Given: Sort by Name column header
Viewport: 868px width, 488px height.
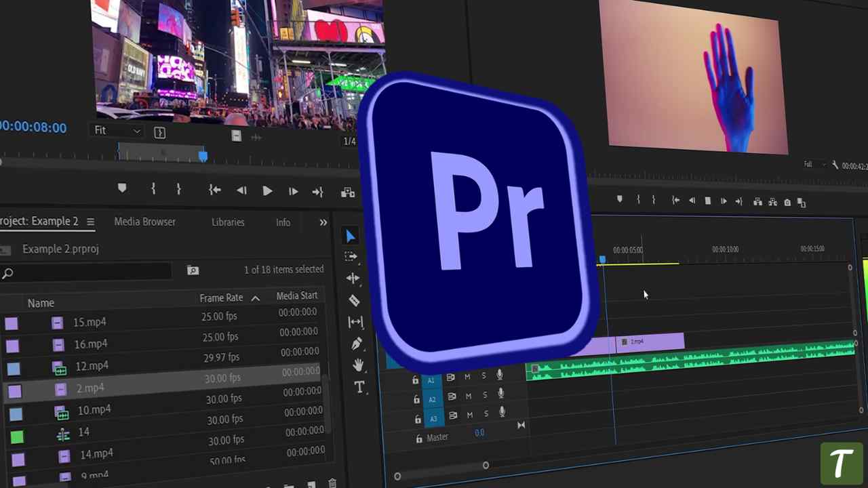Looking at the screenshot, I should click(x=41, y=303).
